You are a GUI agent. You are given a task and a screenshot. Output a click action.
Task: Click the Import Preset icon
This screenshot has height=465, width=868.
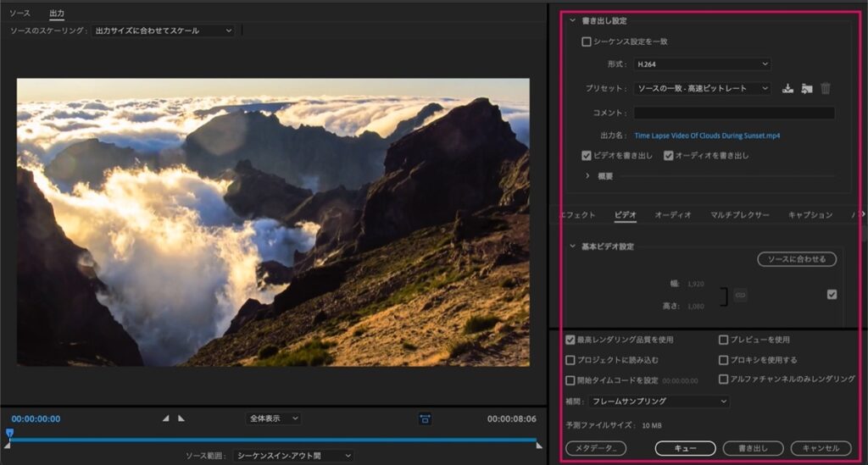807,88
